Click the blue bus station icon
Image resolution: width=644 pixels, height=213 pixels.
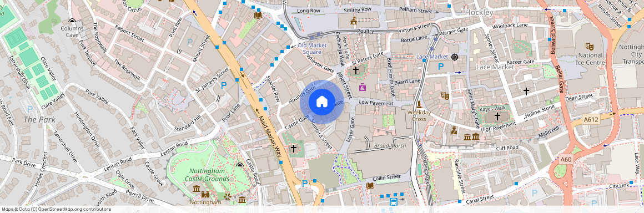394,202
